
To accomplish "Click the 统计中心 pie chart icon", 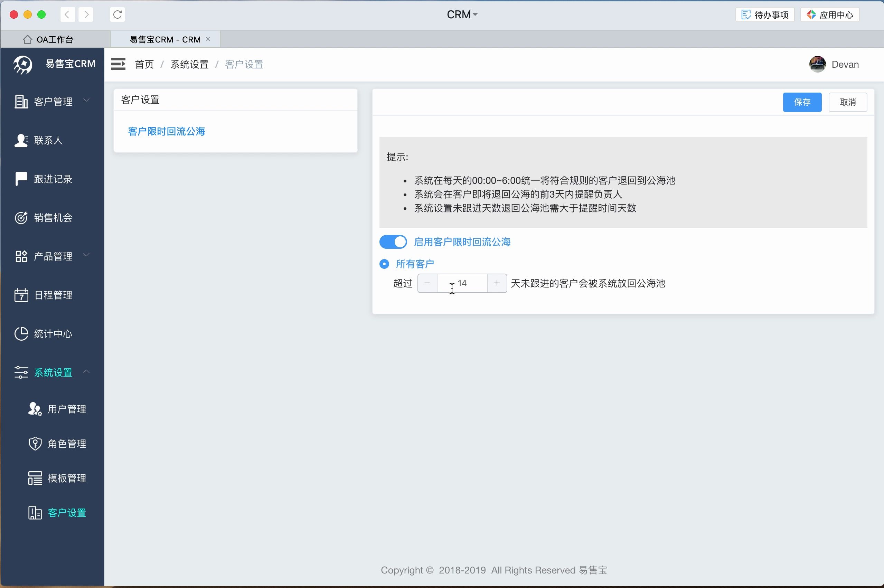I will (21, 334).
